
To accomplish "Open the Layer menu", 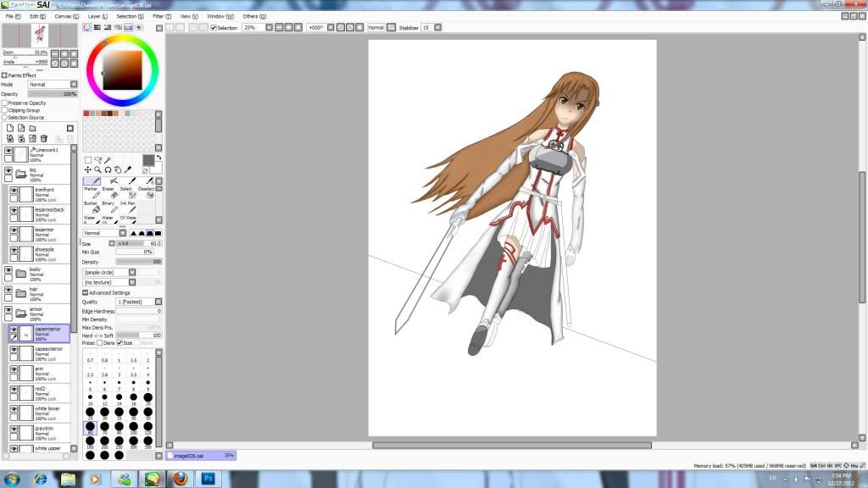I will (x=97, y=17).
